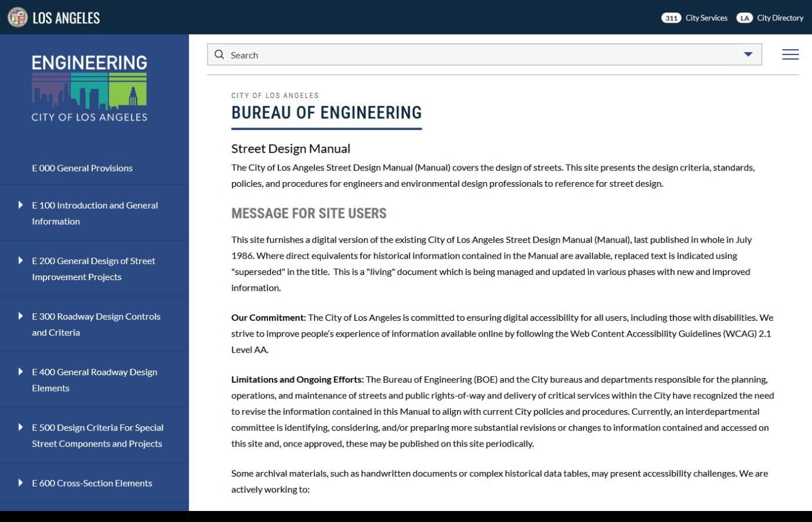
Task: Click the LA badge icon
Action: point(744,18)
